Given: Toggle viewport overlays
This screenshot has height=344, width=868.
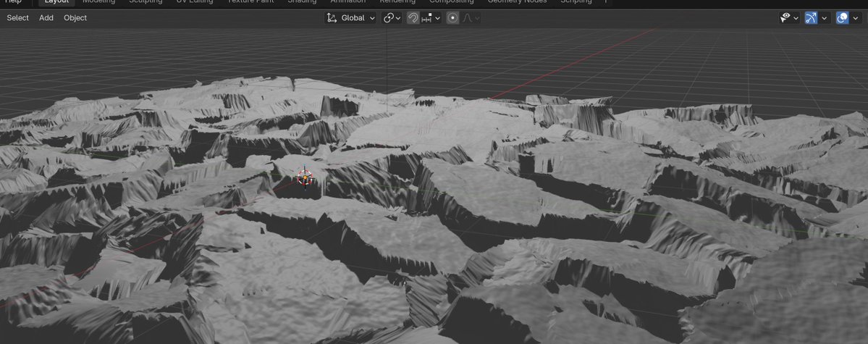Looking at the screenshot, I should [842, 17].
